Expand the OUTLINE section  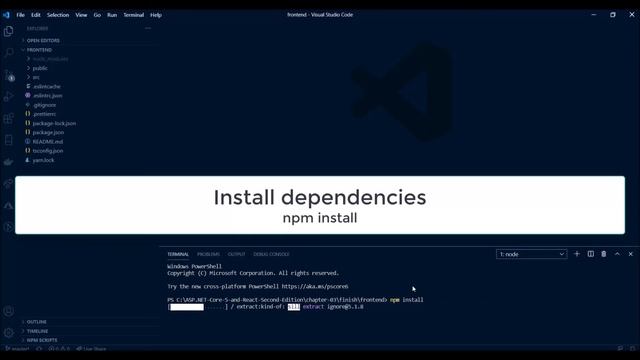(36, 322)
